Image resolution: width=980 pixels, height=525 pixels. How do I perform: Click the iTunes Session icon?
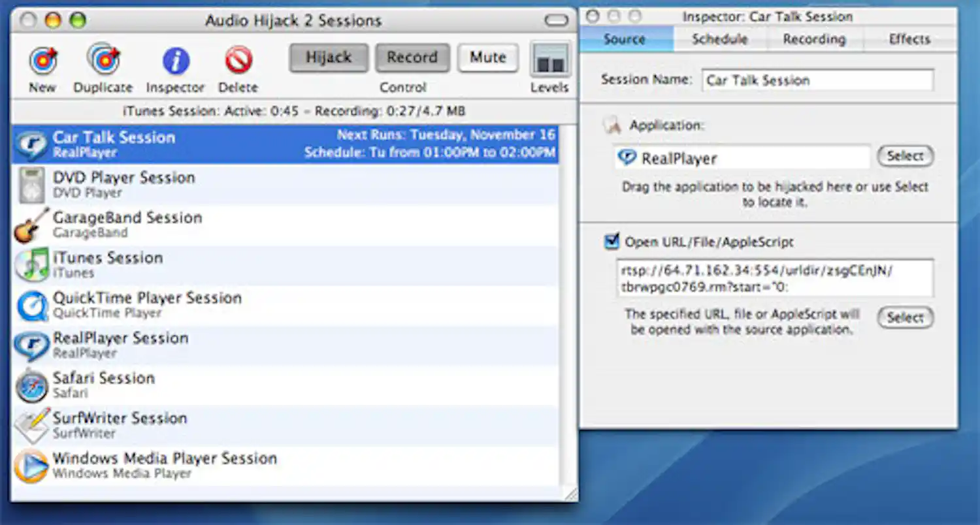[x=31, y=265]
